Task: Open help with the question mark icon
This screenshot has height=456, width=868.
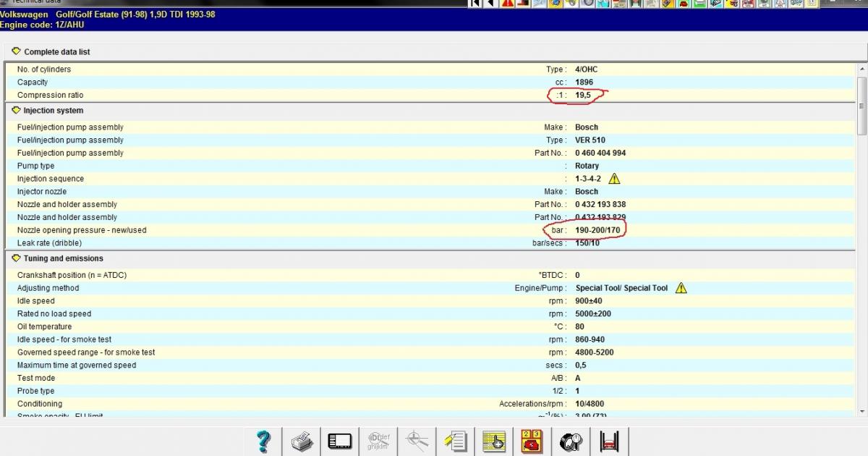Action: click(264, 441)
